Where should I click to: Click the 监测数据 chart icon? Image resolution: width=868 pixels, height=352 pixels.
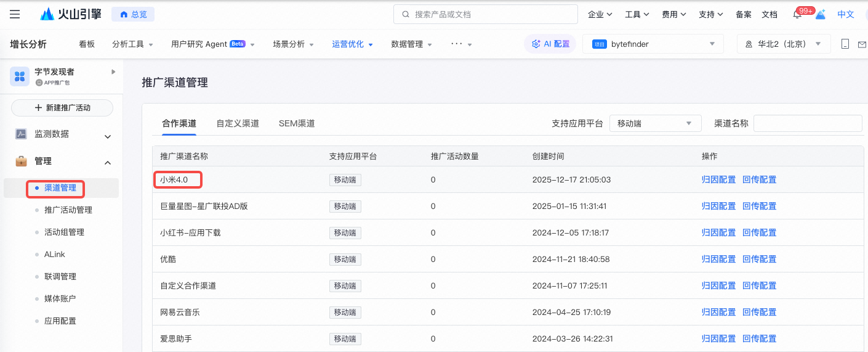click(x=21, y=134)
